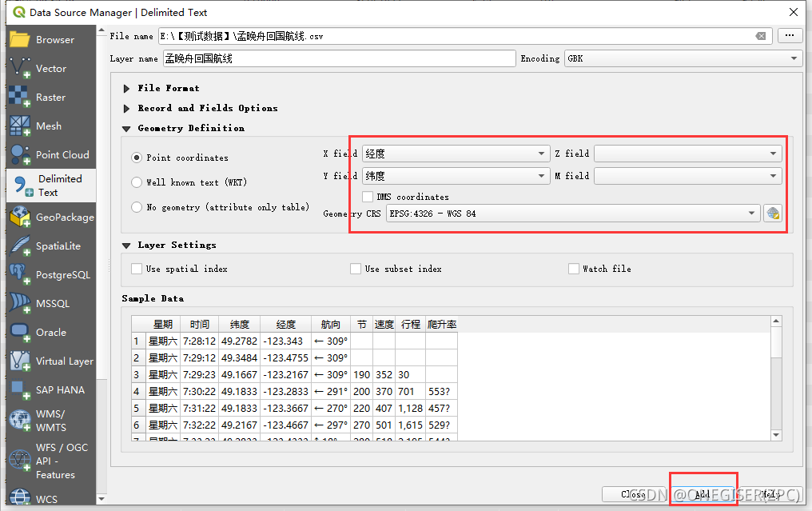812x511 pixels.
Task: Select the Raster source icon
Action: pyautogui.click(x=20, y=97)
